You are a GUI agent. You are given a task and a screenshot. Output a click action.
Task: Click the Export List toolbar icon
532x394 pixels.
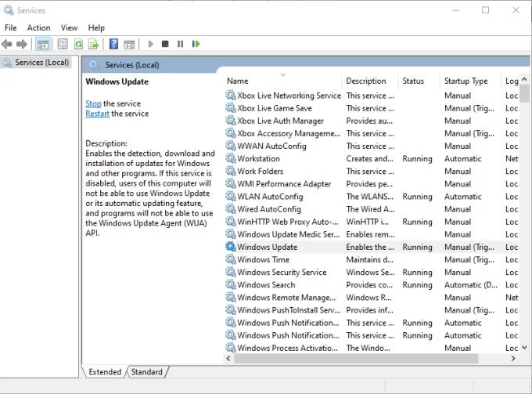point(93,44)
